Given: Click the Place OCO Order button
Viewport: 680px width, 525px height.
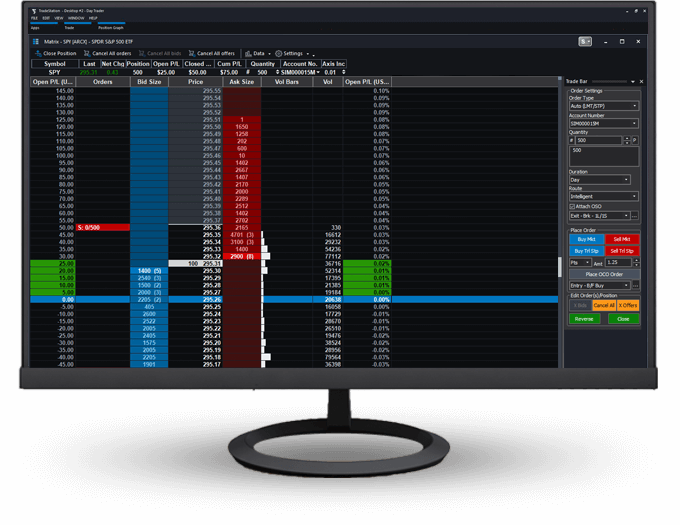Looking at the screenshot, I should pos(604,274).
